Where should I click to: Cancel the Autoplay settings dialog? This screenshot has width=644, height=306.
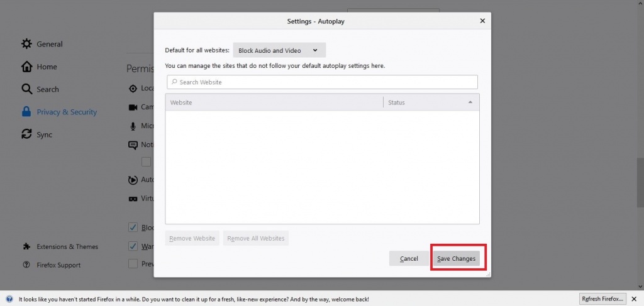tap(409, 258)
